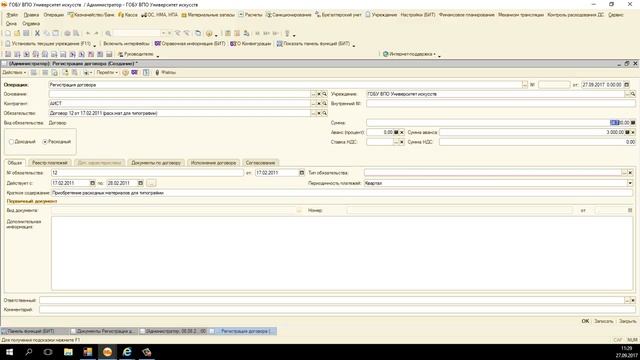
Task: Switch to the Реестр платежей tab
Action: (49, 163)
